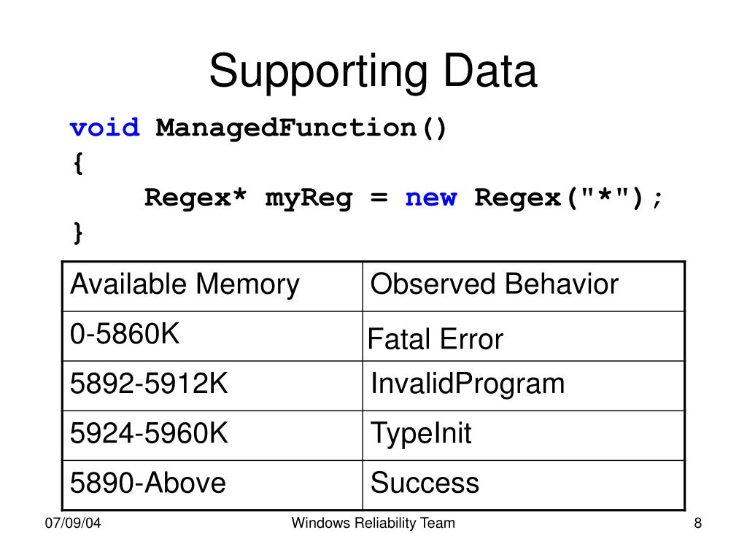Click the Fatal Error cell
This screenshot has height=560, width=747.
(x=524, y=336)
